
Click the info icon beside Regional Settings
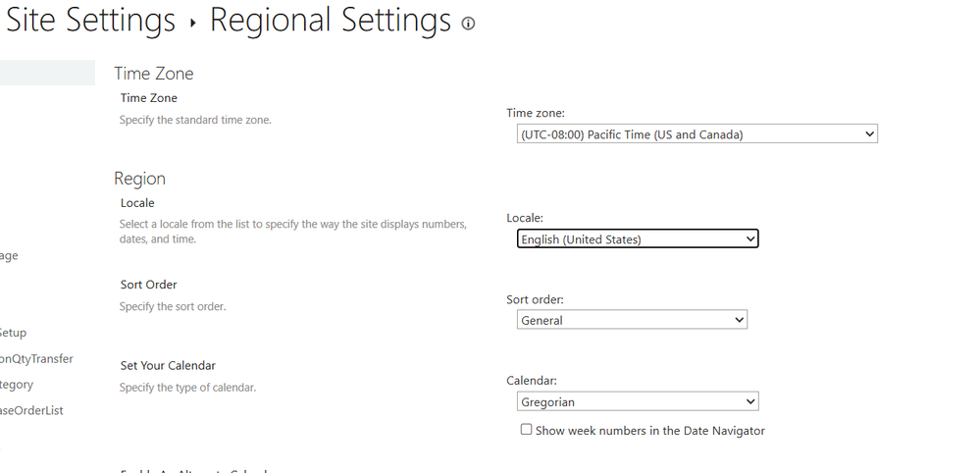pos(468,25)
